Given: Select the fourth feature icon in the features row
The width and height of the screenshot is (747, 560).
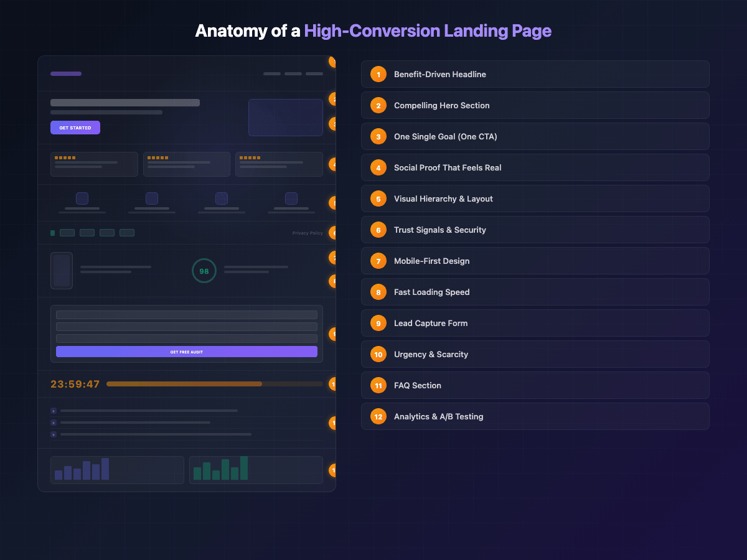Looking at the screenshot, I should (291, 198).
